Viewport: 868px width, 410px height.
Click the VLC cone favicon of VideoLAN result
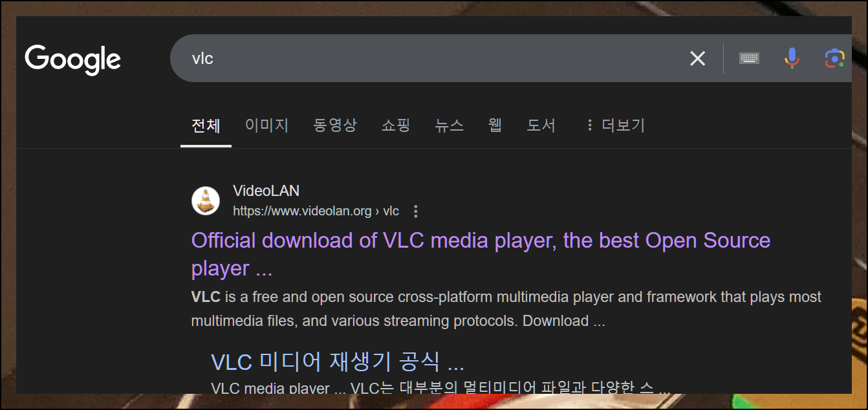(206, 200)
